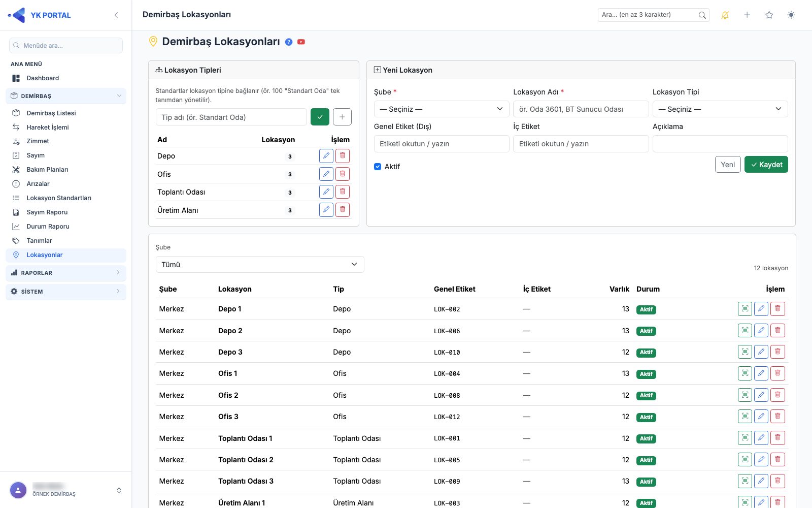Delete the Toplantı Odası 2 row

coord(777,460)
